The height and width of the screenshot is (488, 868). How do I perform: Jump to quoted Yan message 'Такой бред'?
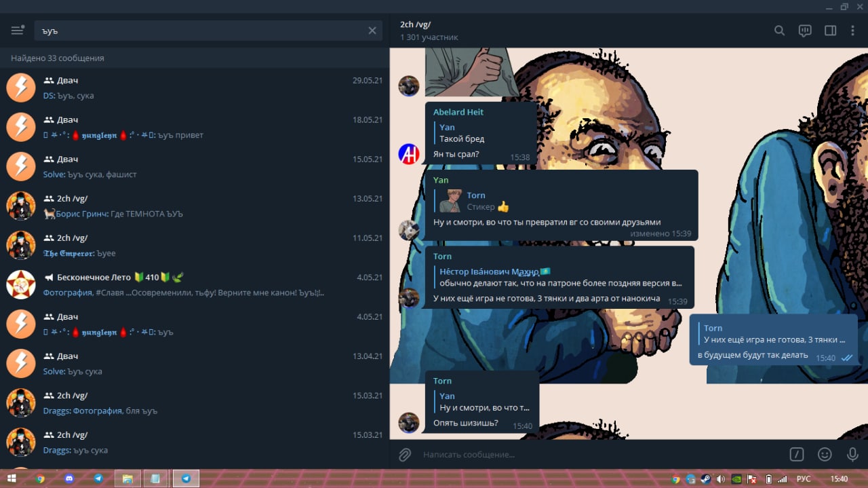point(481,133)
